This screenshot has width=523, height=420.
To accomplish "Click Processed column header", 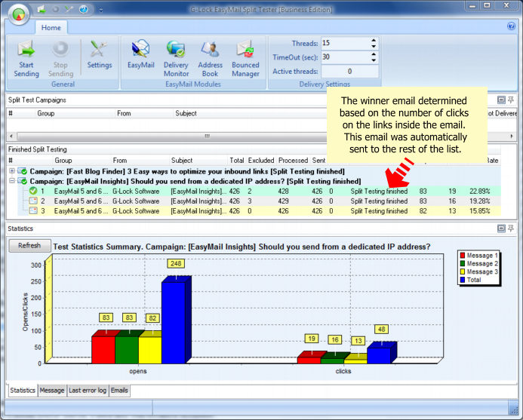I will pyautogui.click(x=293, y=161).
